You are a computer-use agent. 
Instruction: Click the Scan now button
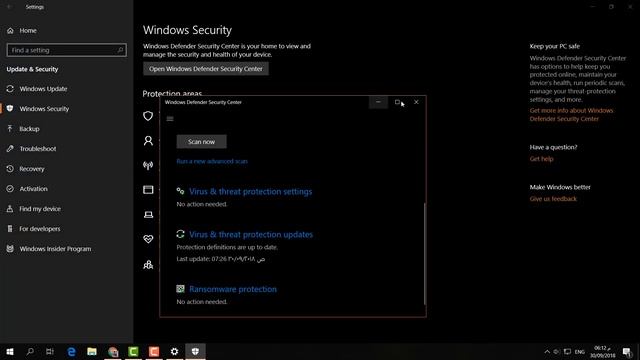(201, 142)
